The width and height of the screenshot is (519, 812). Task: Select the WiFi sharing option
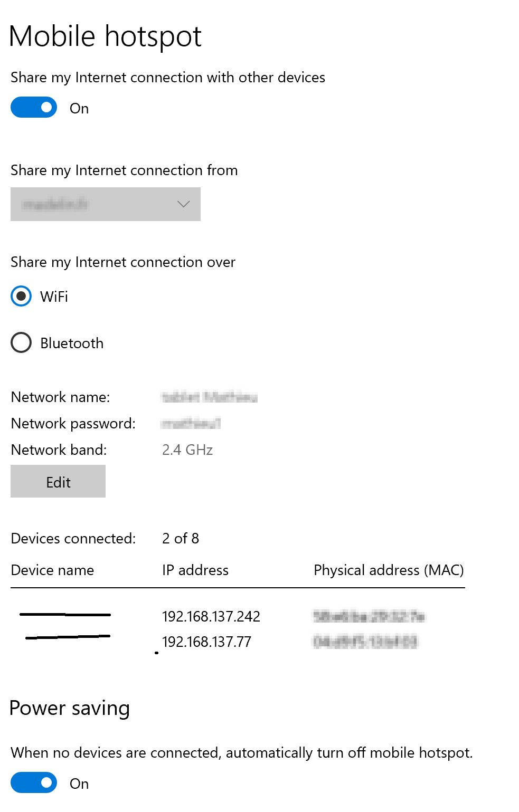(x=21, y=297)
